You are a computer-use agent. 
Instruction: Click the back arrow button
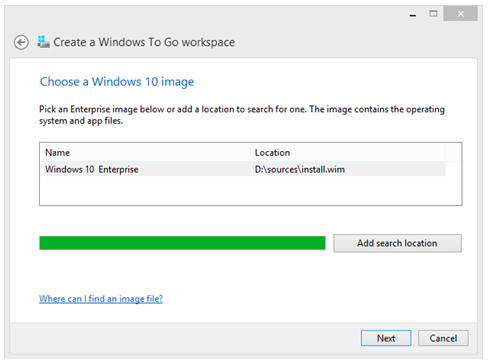tap(21, 42)
